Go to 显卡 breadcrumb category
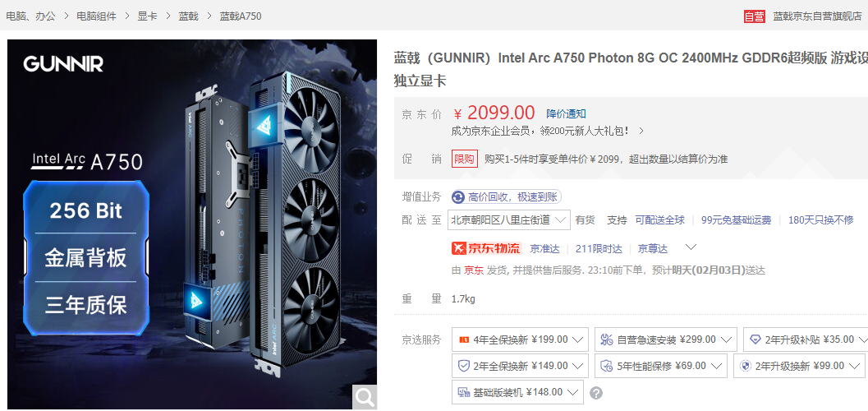The height and width of the screenshot is (411, 868). 147,16
